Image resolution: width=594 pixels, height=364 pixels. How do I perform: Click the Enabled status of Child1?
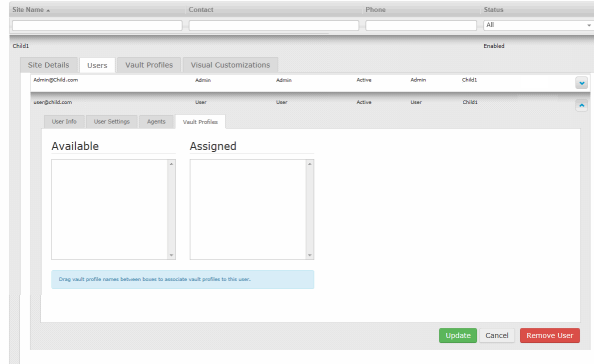[494, 46]
